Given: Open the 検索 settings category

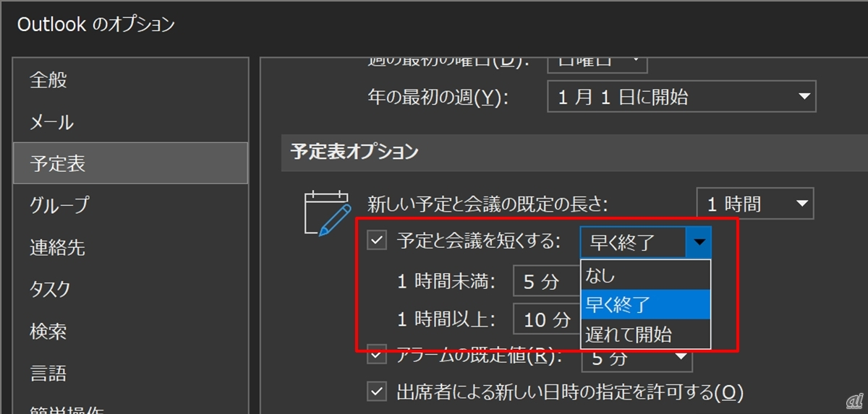Looking at the screenshot, I should click(x=131, y=331).
